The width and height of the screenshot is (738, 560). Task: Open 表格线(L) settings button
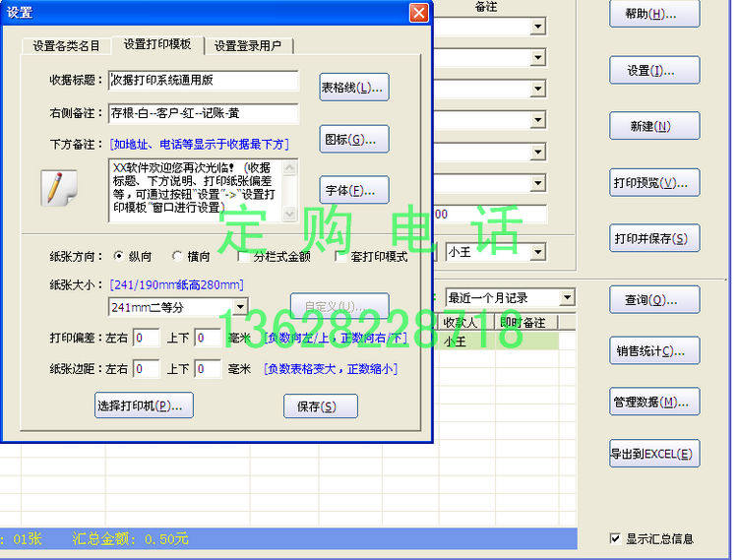[x=354, y=87]
